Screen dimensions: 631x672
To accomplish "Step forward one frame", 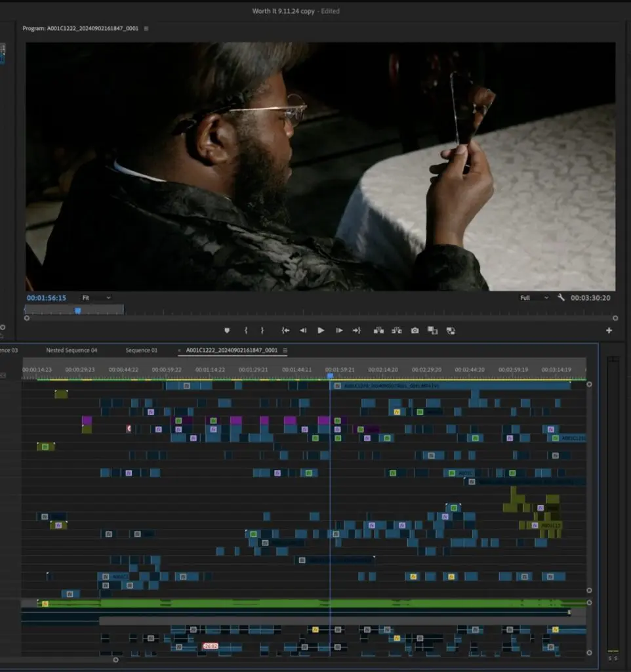I will coord(339,331).
